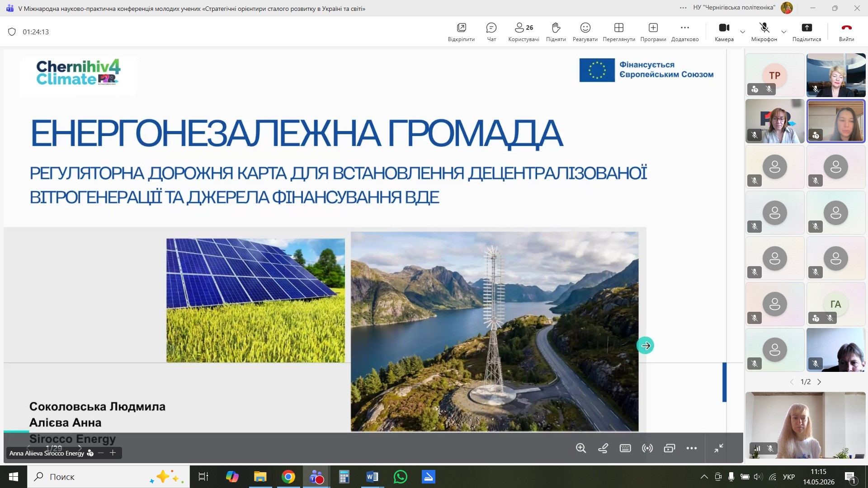Screen dimensions: 868x488
Task: Open Task View on the taskbar
Action: [x=203, y=477]
